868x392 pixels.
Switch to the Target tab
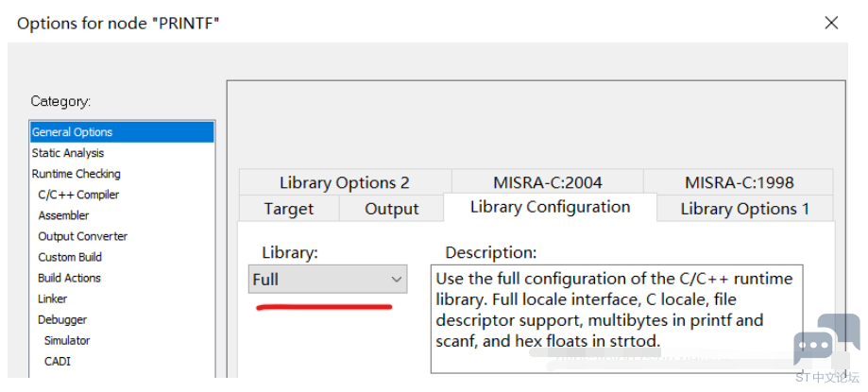click(x=288, y=209)
